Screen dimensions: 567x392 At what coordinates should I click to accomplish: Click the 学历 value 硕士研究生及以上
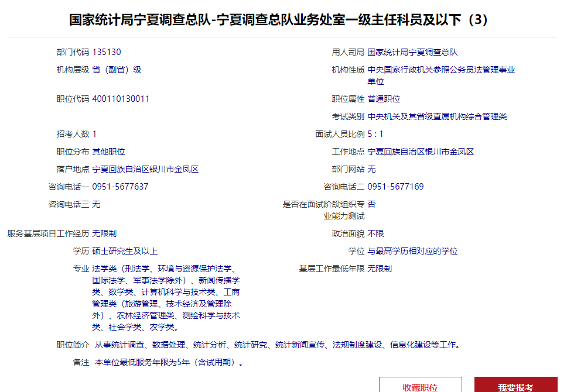[x=125, y=251]
